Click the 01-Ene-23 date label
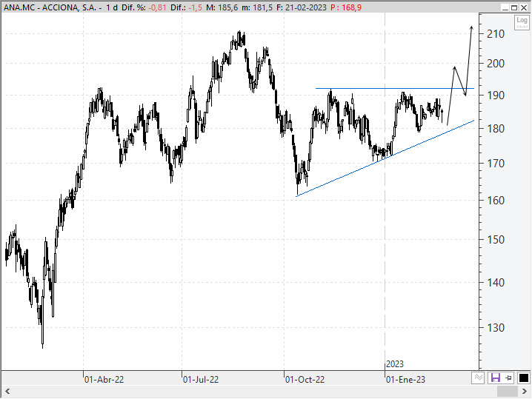This screenshot has height=399, width=532. (405, 379)
